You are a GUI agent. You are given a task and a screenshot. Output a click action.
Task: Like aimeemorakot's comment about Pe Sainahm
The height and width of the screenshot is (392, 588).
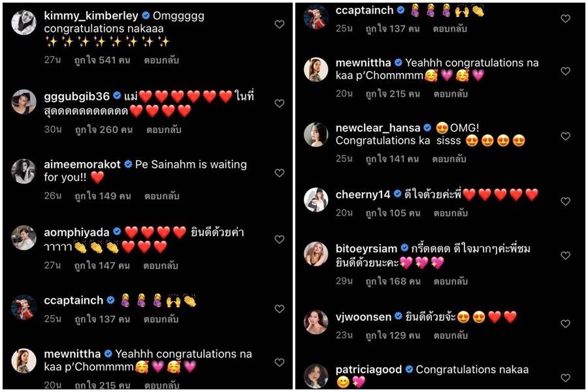(x=280, y=173)
